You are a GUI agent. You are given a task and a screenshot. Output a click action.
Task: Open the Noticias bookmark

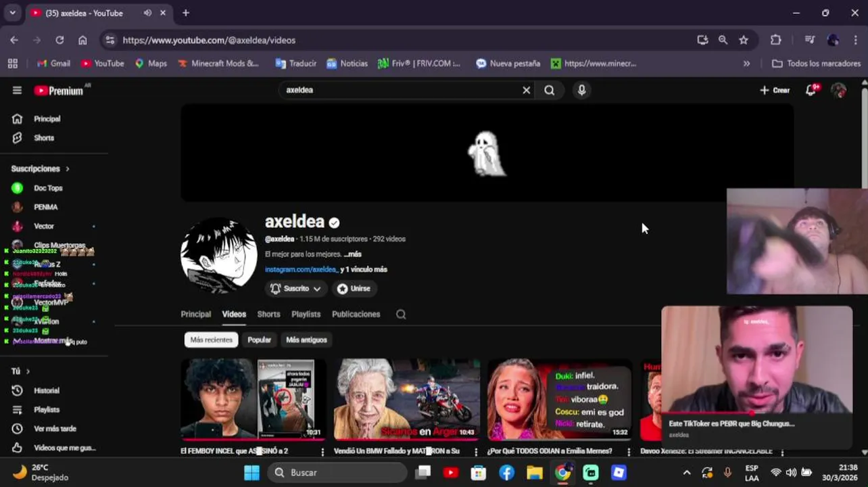(x=347, y=64)
